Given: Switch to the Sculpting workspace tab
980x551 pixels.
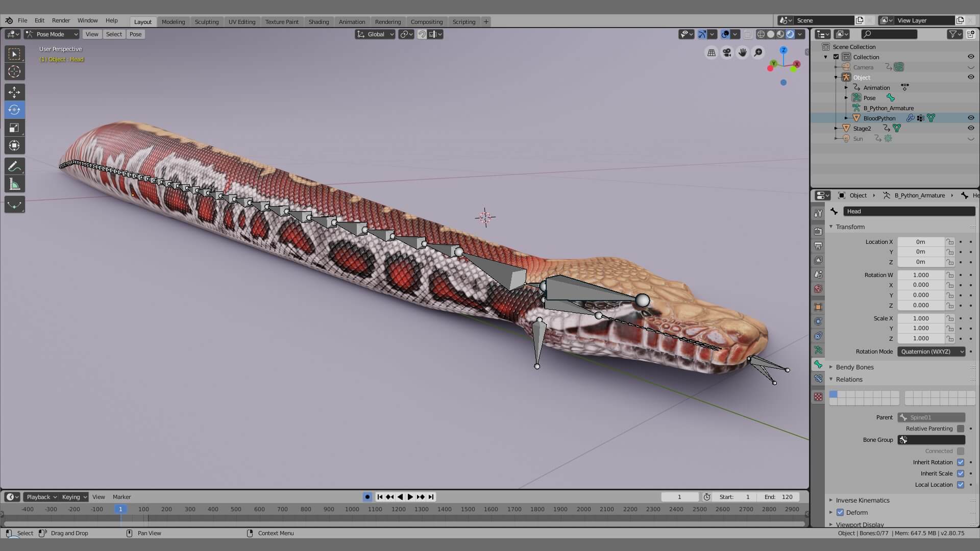Looking at the screenshot, I should (206, 21).
